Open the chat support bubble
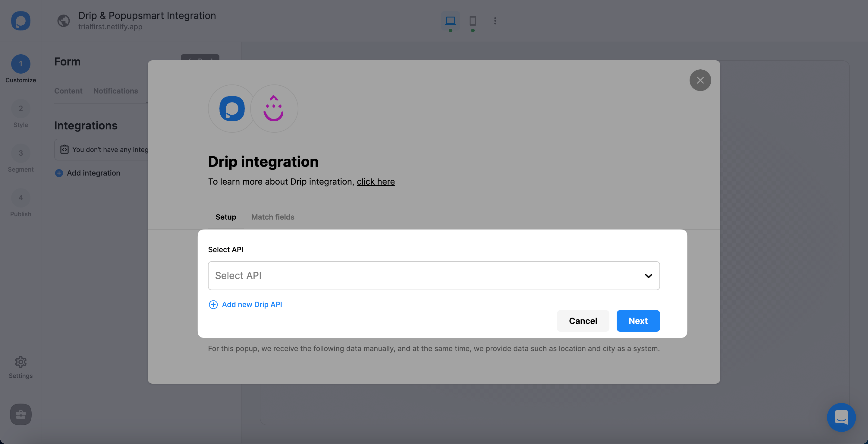868x444 pixels. (x=841, y=417)
